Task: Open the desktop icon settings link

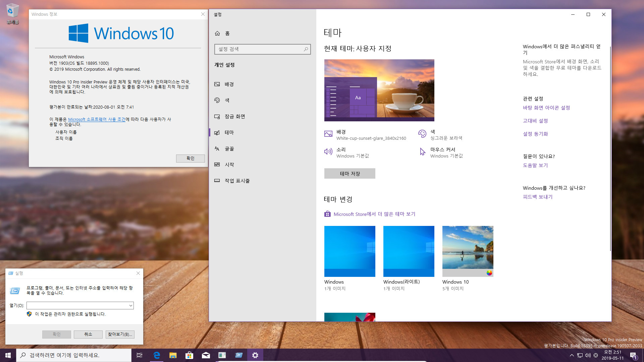Action: (546, 108)
